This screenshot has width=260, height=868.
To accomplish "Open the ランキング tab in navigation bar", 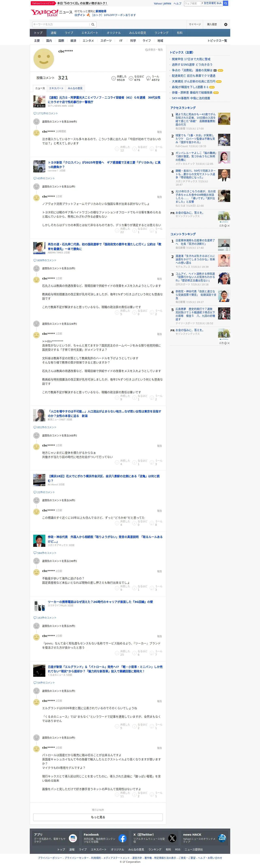I will coord(162,33).
